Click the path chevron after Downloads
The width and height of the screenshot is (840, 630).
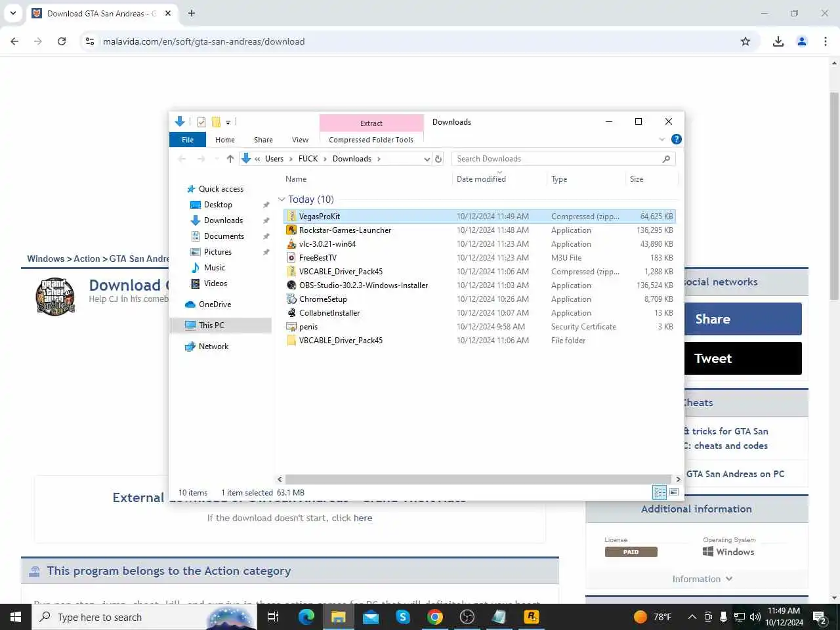click(379, 159)
